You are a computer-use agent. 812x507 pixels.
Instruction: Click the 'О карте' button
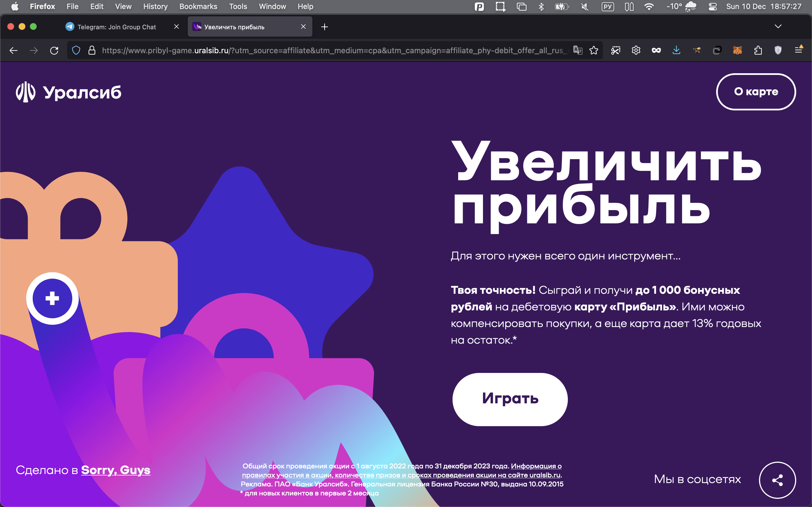[756, 92]
